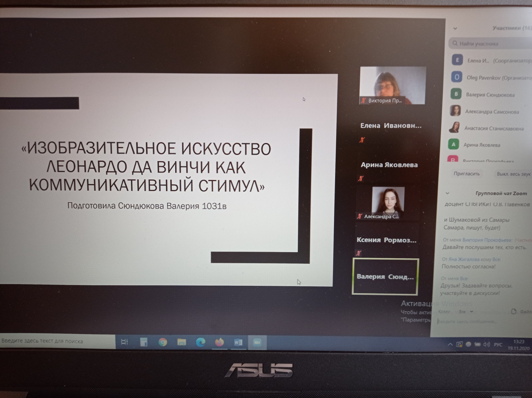The width and height of the screenshot is (532, 398).
Task: Click the muted mic icon under Елена Ивановн...
Action: click(x=362, y=140)
